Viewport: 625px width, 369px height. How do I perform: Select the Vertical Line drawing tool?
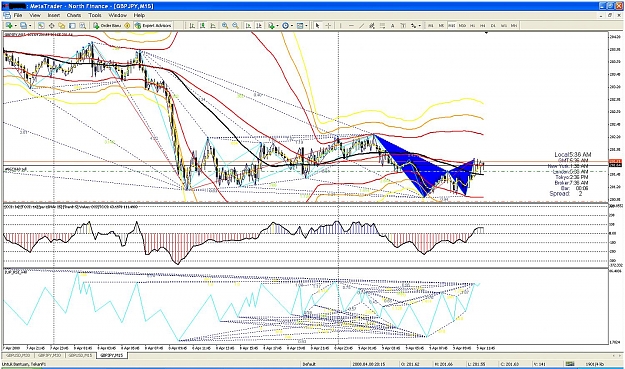340,26
